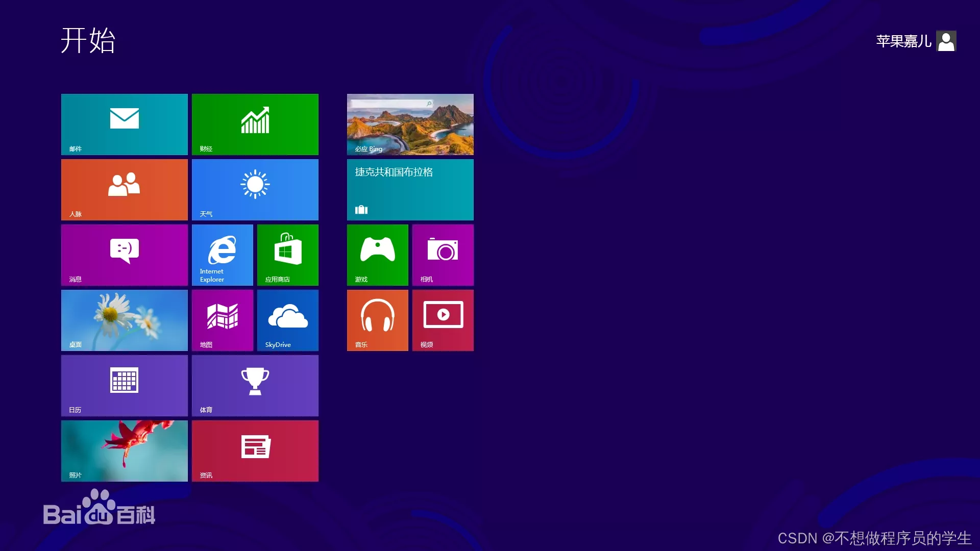Open the Messaging (消息) tile
The height and width of the screenshot is (551, 980).
(x=124, y=255)
